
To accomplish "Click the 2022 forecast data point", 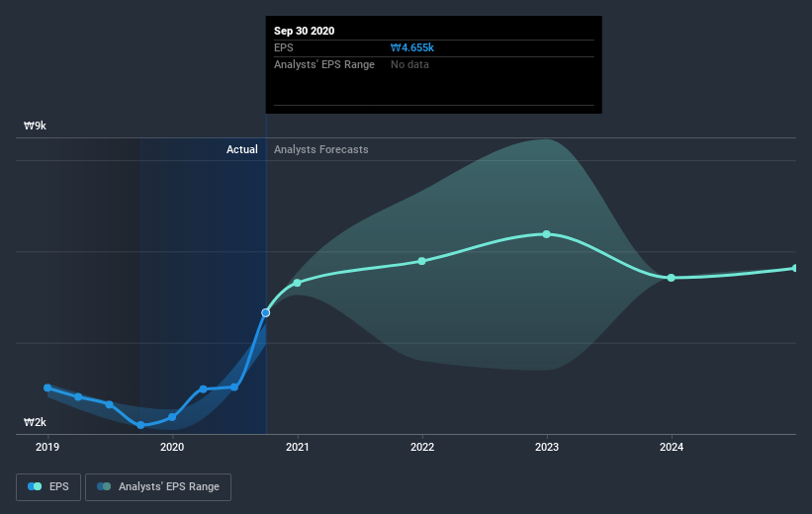I will (422, 261).
